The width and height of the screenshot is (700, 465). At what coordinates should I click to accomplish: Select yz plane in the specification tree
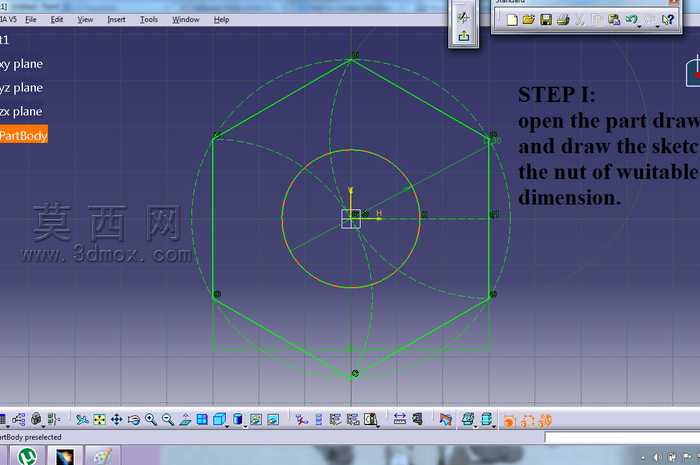pos(21,88)
